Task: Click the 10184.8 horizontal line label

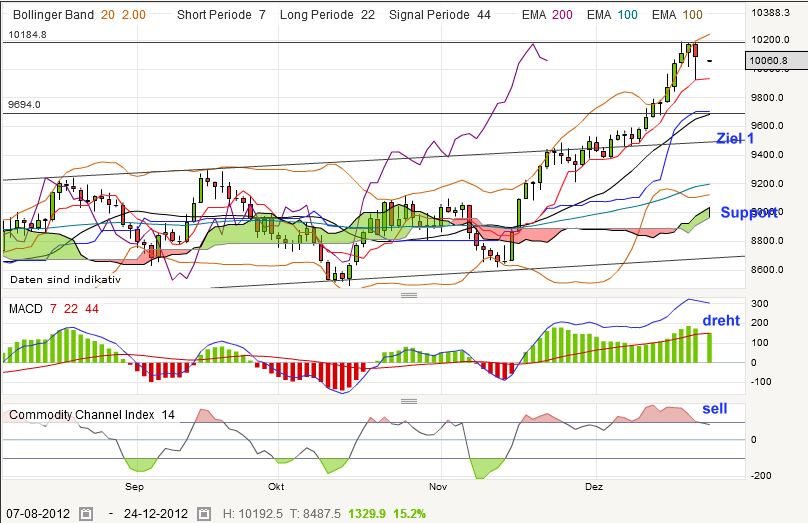Action: tap(27, 35)
